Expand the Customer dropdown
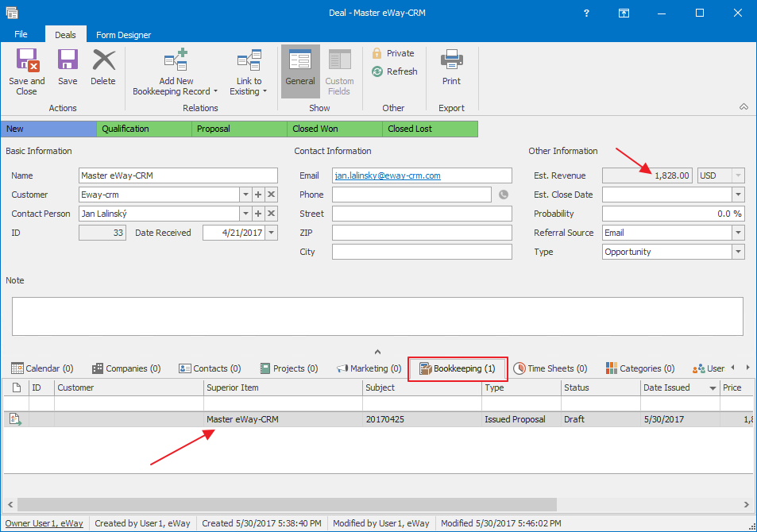The width and height of the screenshot is (757, 532). pyautogui.click(x=245, y=195)
